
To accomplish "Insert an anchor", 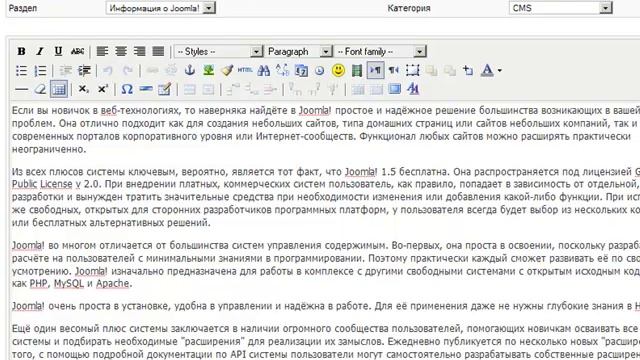I will 190,71.
